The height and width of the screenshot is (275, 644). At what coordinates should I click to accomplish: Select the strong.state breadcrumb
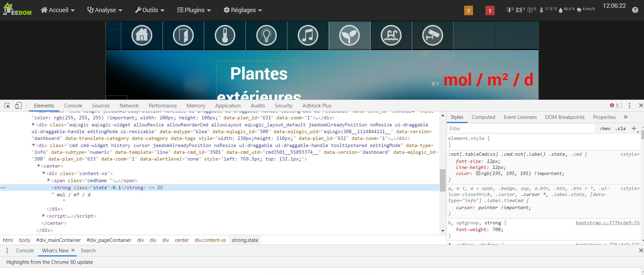pyautogui.click(x=245, y=240)
